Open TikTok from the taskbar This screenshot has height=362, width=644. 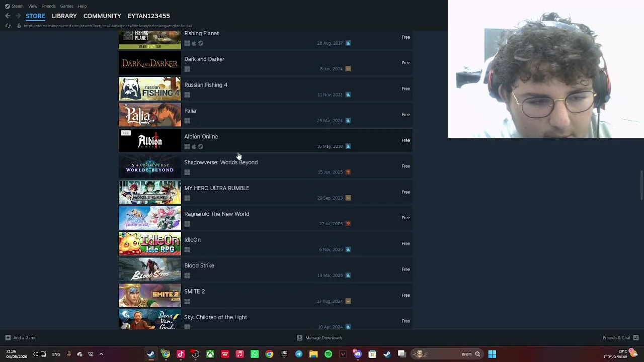181,354
